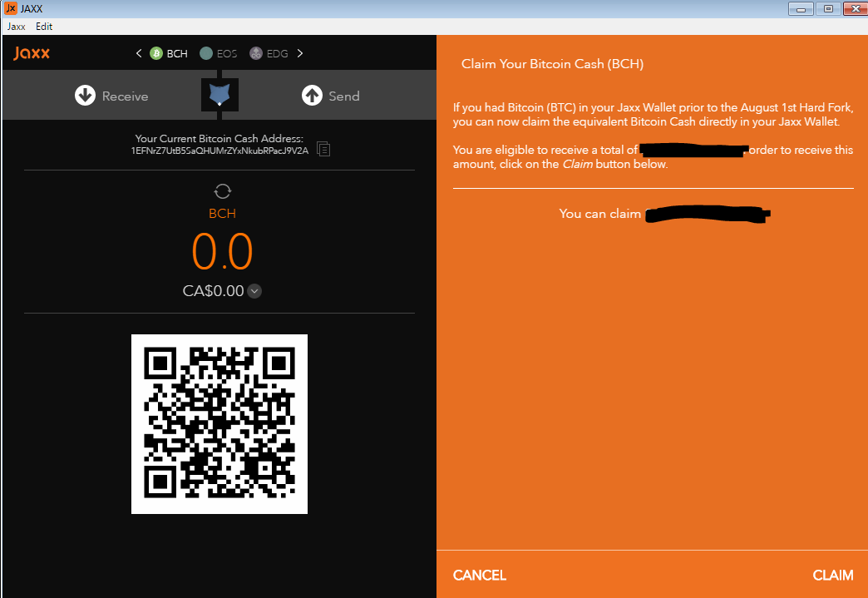Click the JAXX title bar app icon
The width and height of the screenshot is (868, 598).
[x=11, y=8]
